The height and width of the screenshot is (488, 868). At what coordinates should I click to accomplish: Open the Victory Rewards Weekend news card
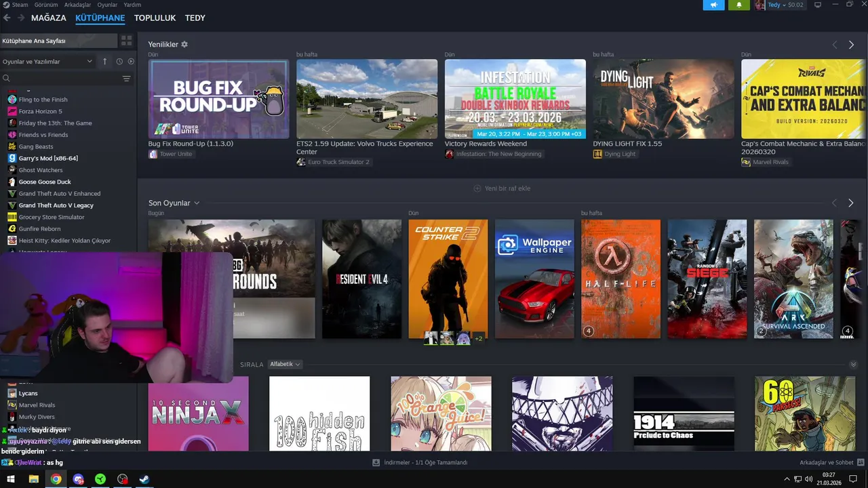pos(515,99)
